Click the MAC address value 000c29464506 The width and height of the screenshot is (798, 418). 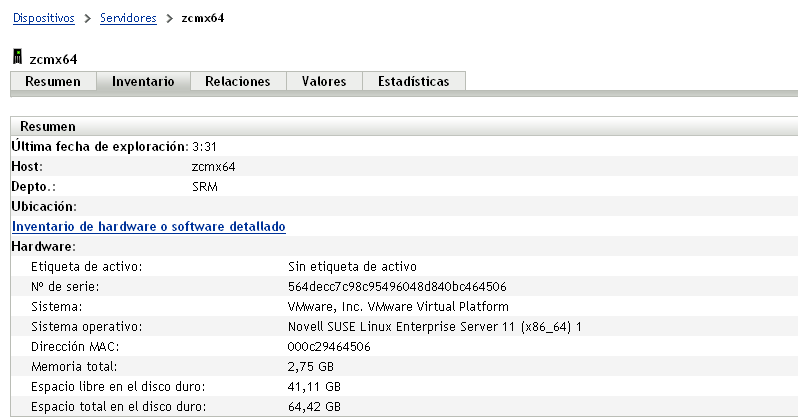[329, 346]
